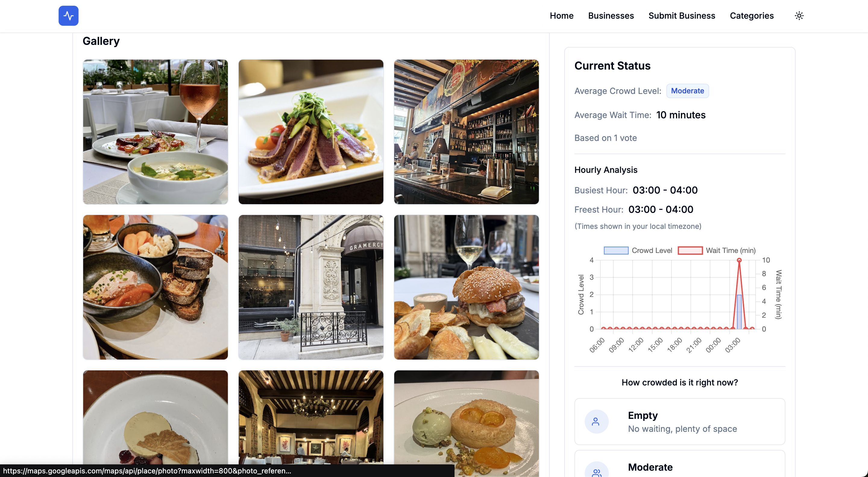868x477 pixels.
Task: Open the Categories menu item
Action: (751, 15)
